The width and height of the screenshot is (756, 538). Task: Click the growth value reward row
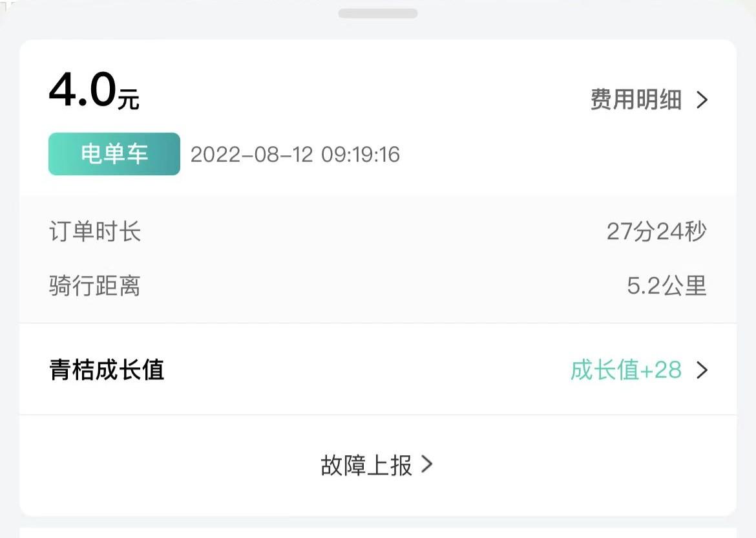pos(378,371)
